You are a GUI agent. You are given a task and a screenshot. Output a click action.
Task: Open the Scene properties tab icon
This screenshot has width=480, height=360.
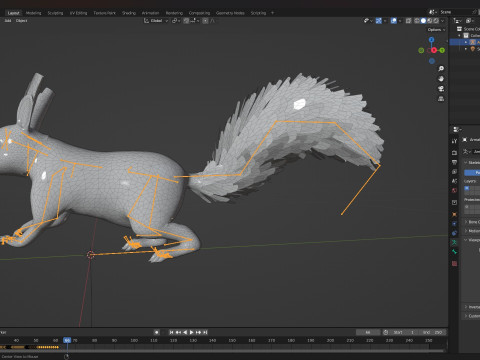[454, 181]
